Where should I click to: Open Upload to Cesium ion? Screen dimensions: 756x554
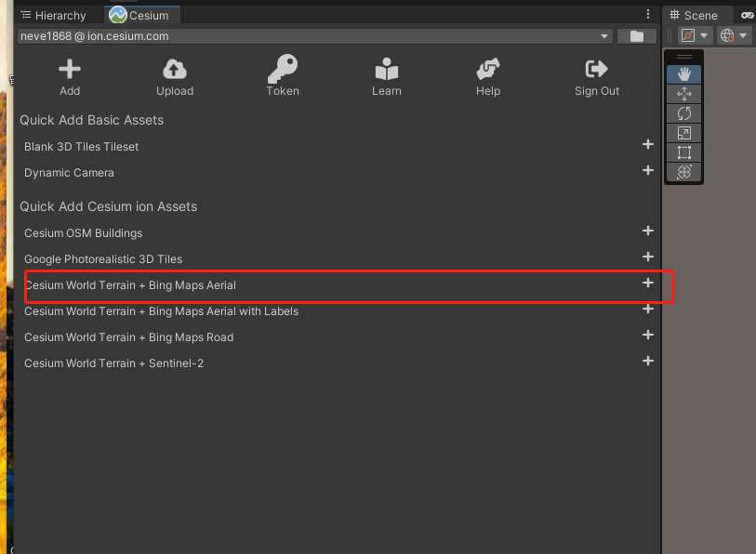coord(175,69)
